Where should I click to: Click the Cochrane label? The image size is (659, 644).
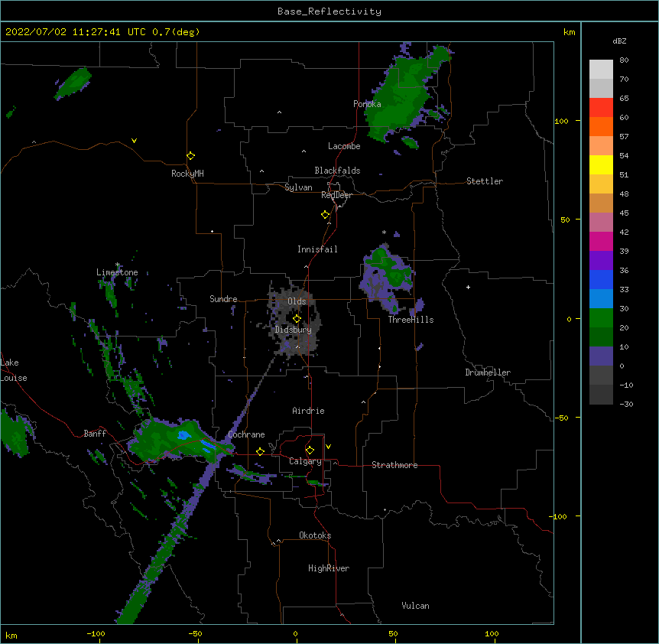(246, 434)
